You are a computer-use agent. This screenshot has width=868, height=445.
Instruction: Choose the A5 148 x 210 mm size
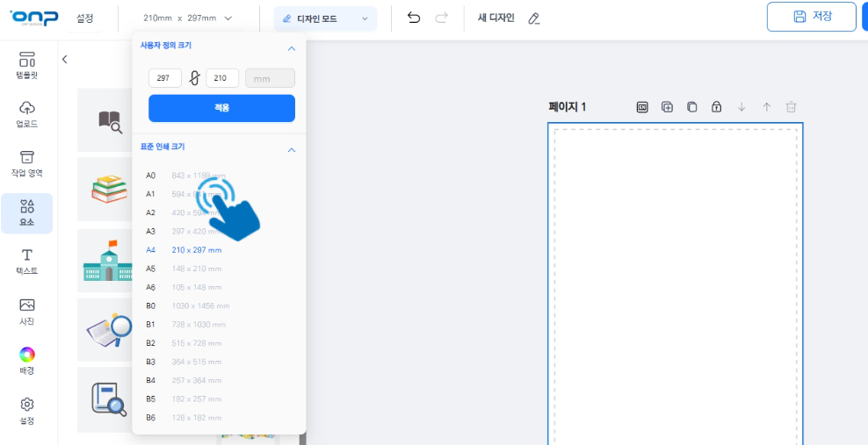(x=196, y=269)
